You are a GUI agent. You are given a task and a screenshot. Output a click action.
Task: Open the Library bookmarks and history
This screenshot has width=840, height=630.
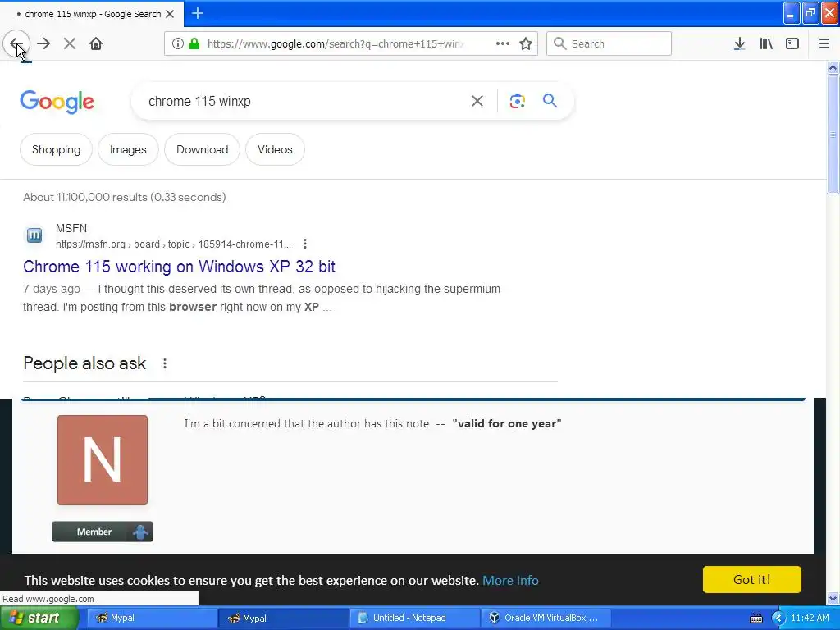point(766,44)
